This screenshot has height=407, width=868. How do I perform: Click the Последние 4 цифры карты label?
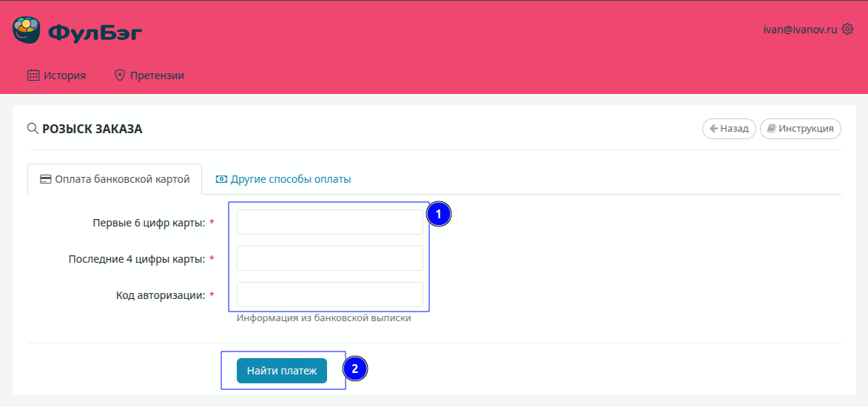(136, 259)
